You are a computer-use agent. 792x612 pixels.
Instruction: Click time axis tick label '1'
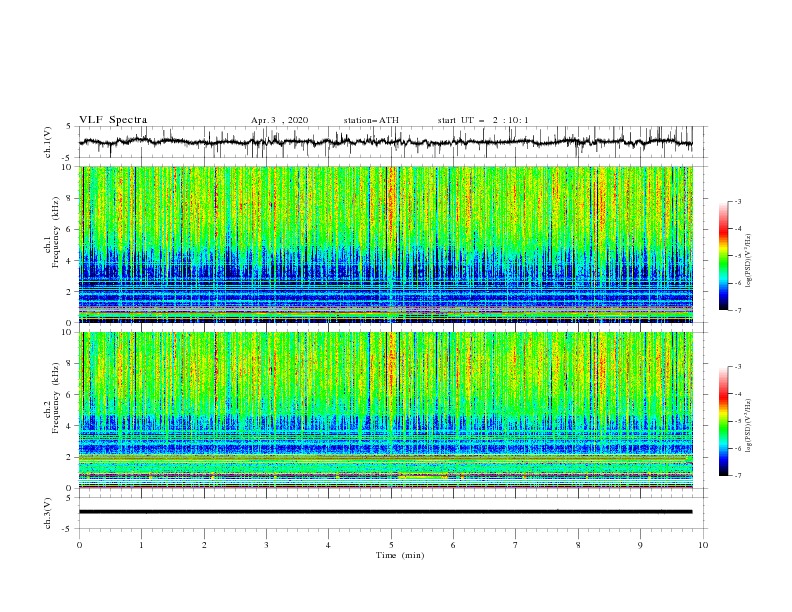pos(141,545)
